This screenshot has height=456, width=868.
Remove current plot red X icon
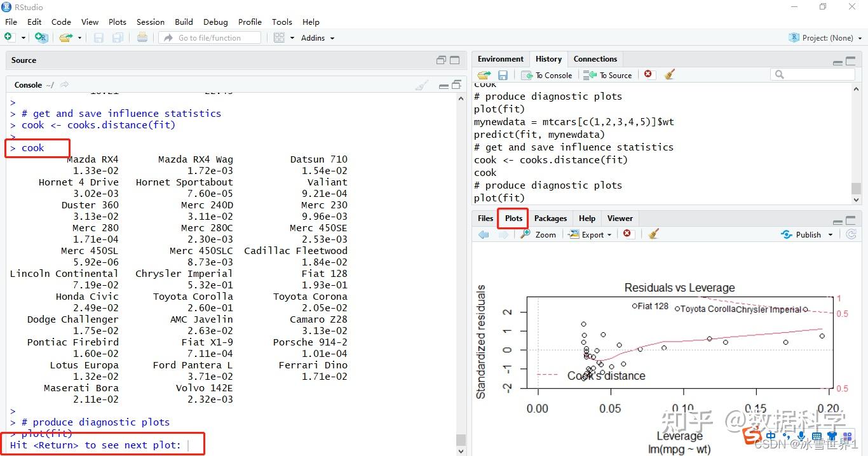(x=627, y=234)
